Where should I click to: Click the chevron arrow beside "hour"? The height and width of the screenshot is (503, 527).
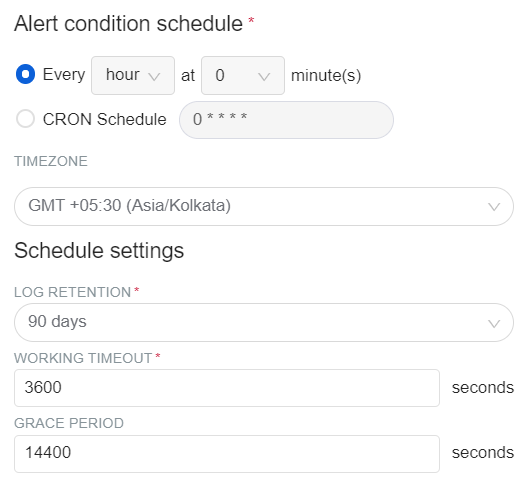point(154,77)
